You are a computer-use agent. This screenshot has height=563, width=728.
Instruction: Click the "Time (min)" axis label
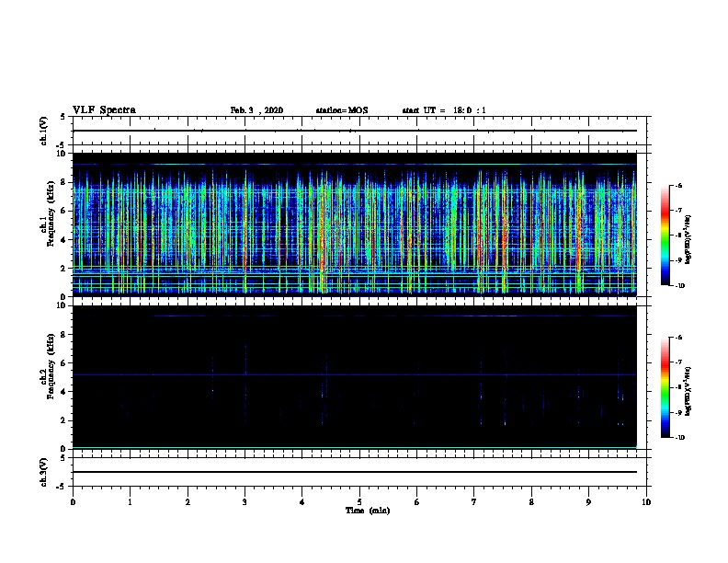(x=368, y=511)
